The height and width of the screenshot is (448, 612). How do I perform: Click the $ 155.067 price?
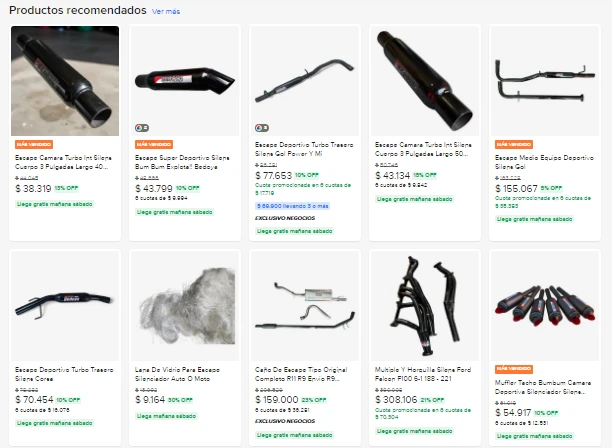pyautogui.click(x=516, y=188)
